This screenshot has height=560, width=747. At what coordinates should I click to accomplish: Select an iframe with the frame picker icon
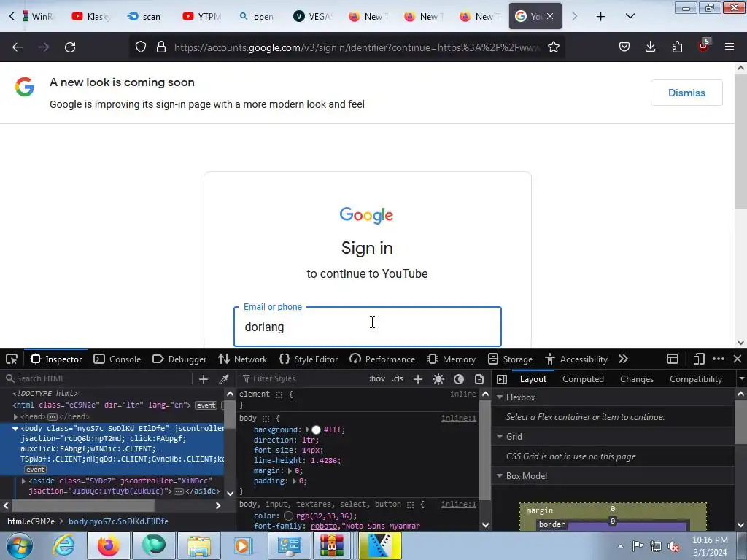(672, 359)
